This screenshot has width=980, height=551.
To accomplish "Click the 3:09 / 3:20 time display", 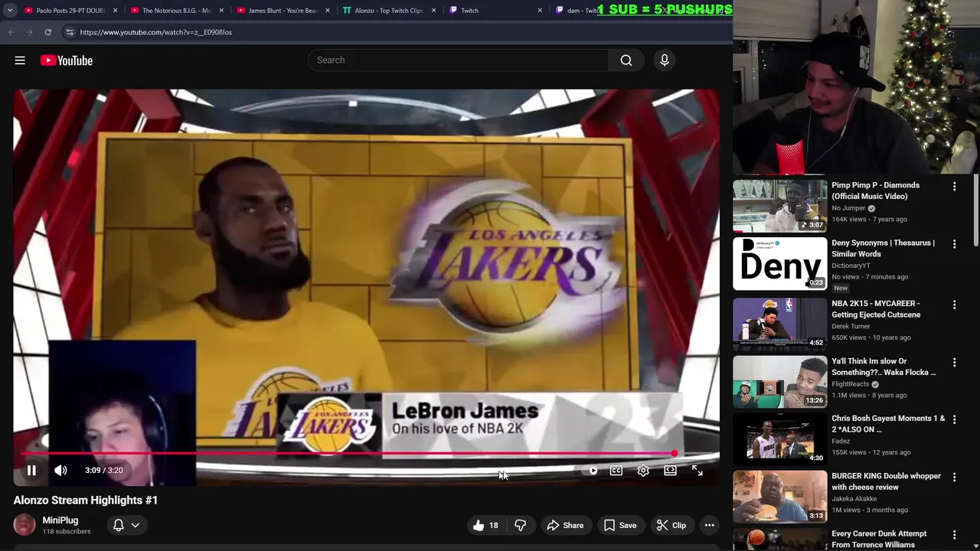I will point(104,471).
